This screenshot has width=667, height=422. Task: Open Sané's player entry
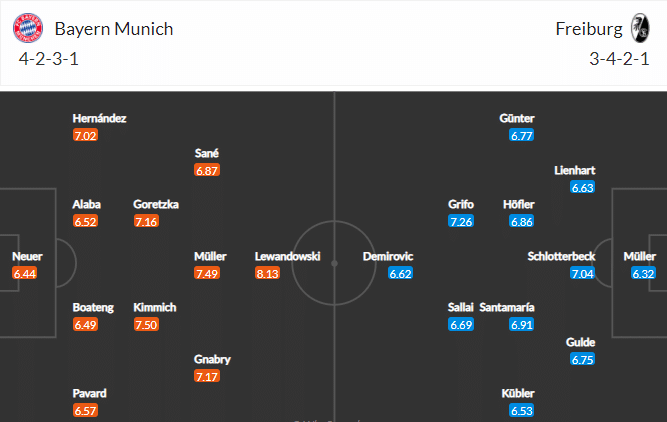pyautogui.click(x=207, y=153)
